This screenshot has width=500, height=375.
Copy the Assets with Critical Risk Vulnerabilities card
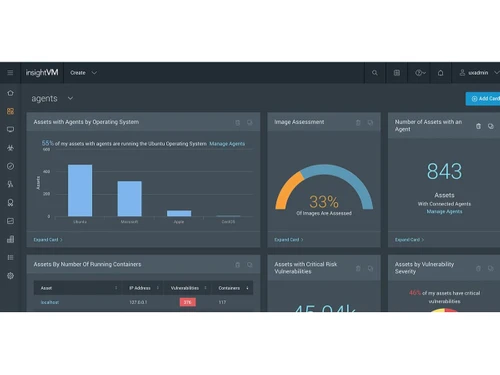coord(370,268)
